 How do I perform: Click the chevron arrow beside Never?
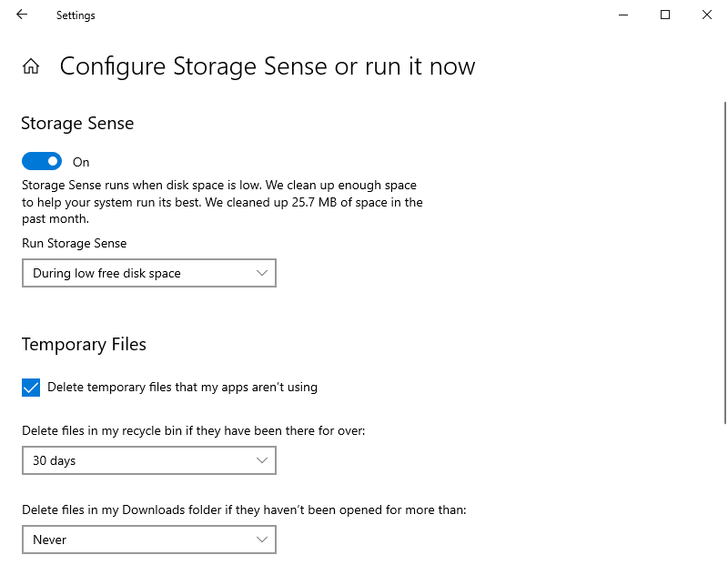pyautogui.click(x=262, y=540)
